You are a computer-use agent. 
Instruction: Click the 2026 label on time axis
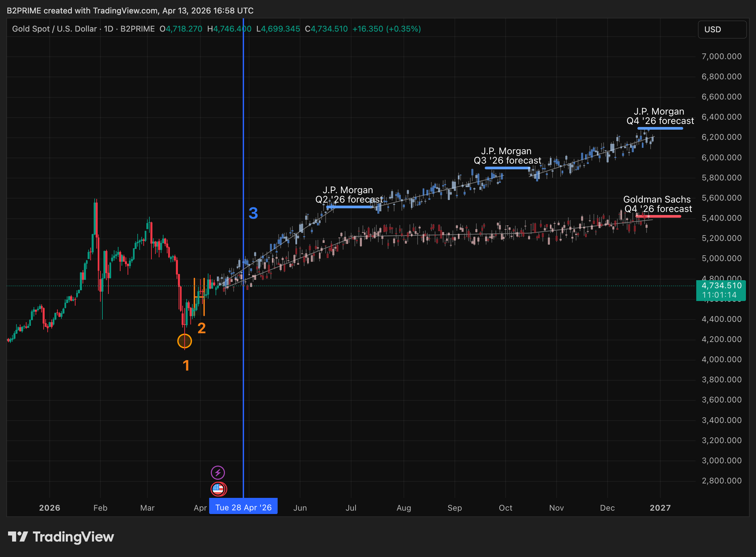[50, 508]
